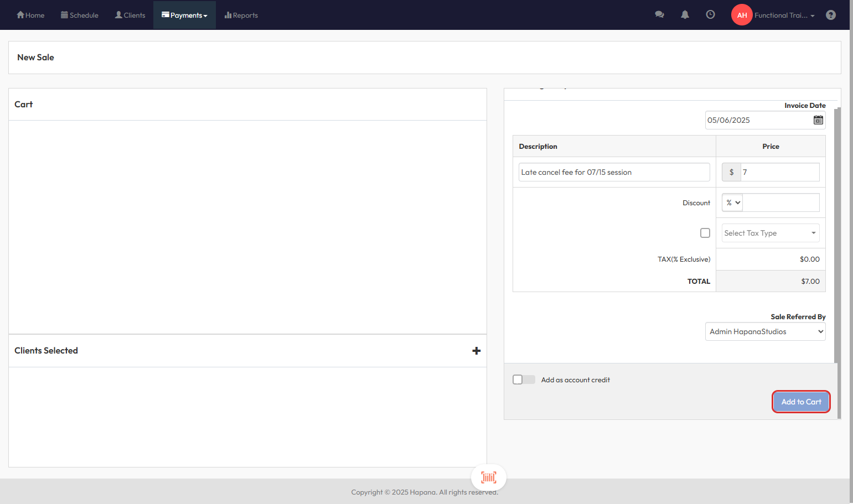Click the Add to Cart button
This screenshot has height=504, width=853.
click(801, 402)
